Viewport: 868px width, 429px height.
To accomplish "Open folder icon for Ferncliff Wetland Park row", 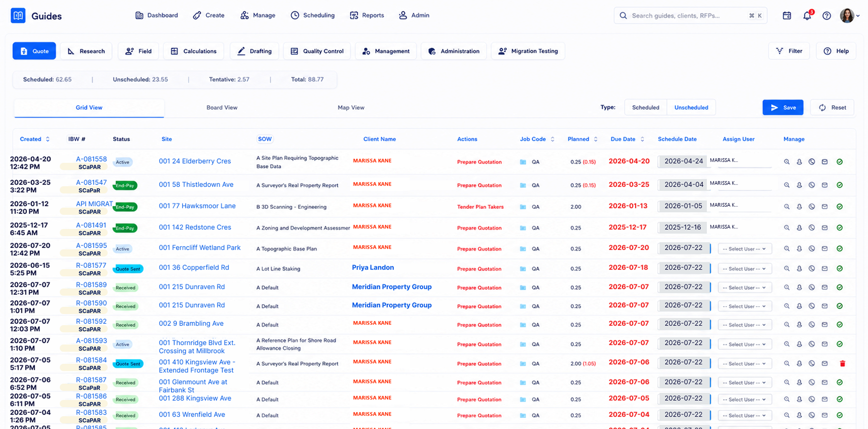I will [x=523, y=249].
